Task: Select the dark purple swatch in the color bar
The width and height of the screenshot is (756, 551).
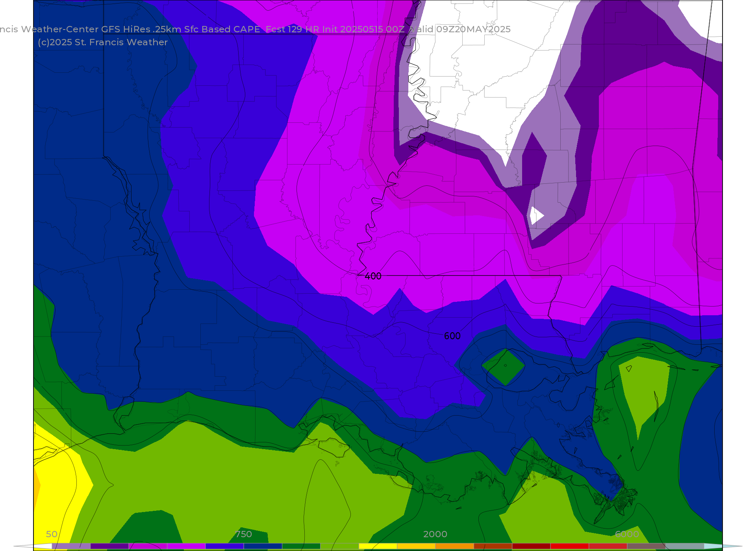Action: coord(109,546)
